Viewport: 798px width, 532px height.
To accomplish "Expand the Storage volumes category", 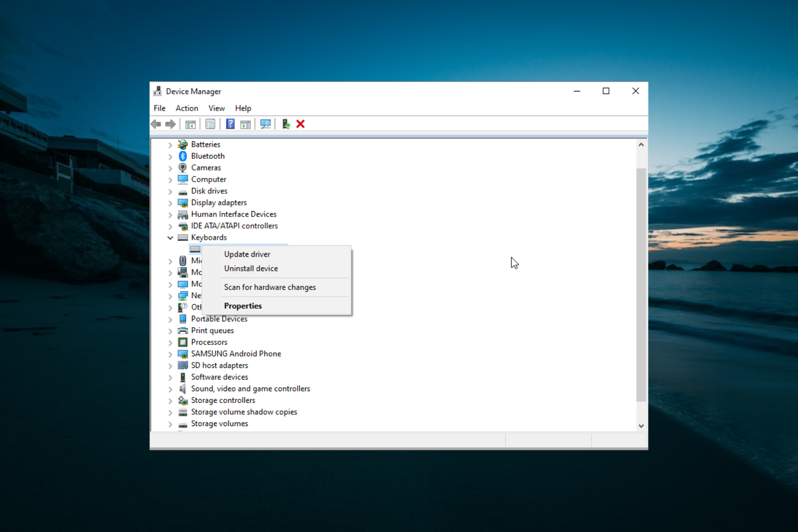I will pos(170,424).
